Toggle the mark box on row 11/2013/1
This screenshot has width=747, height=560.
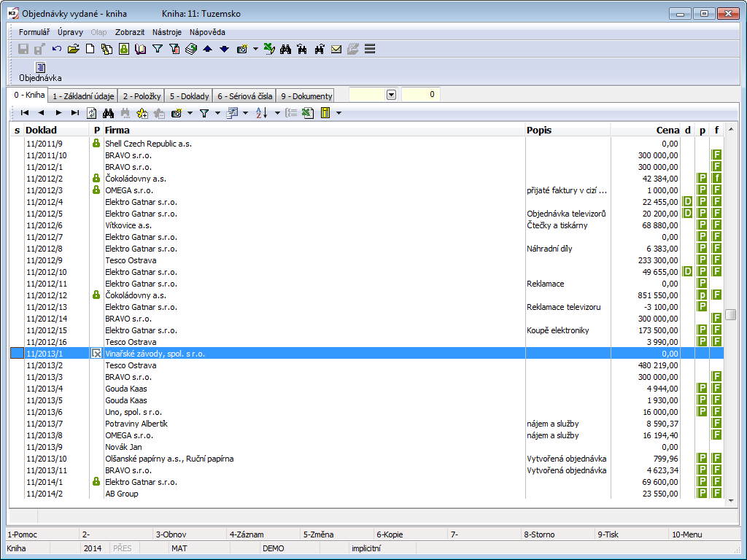click(x=96, y=354)
